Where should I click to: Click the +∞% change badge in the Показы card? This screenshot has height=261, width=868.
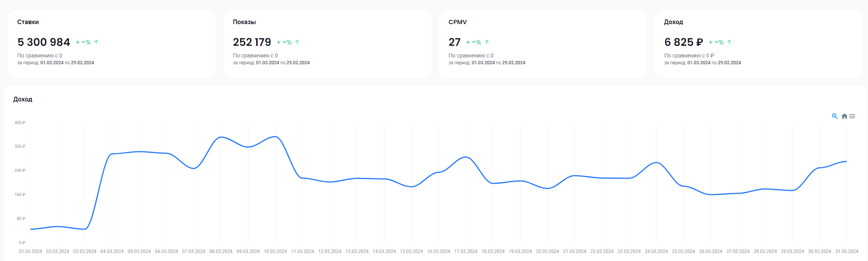(x=284, y=42)
